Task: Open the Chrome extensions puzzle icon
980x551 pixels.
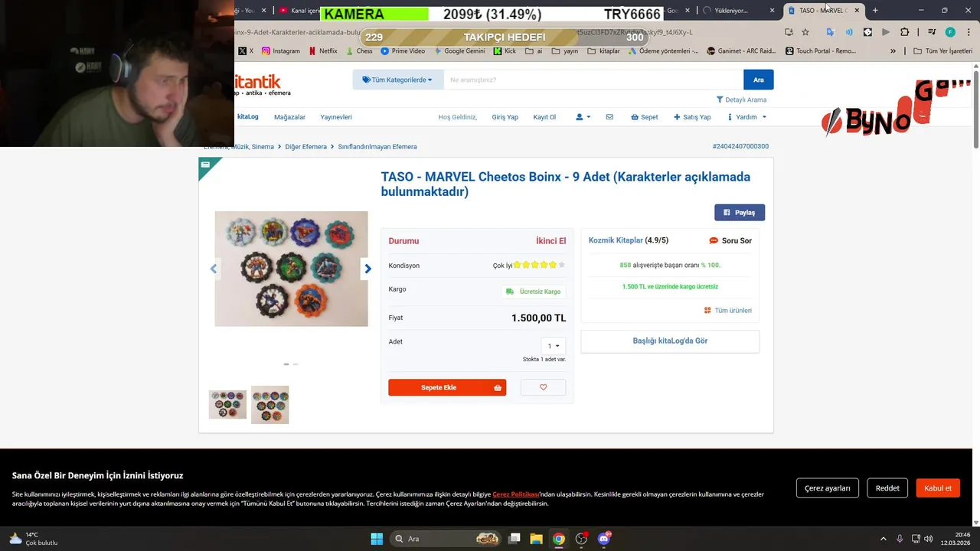Action: (904, 32)
